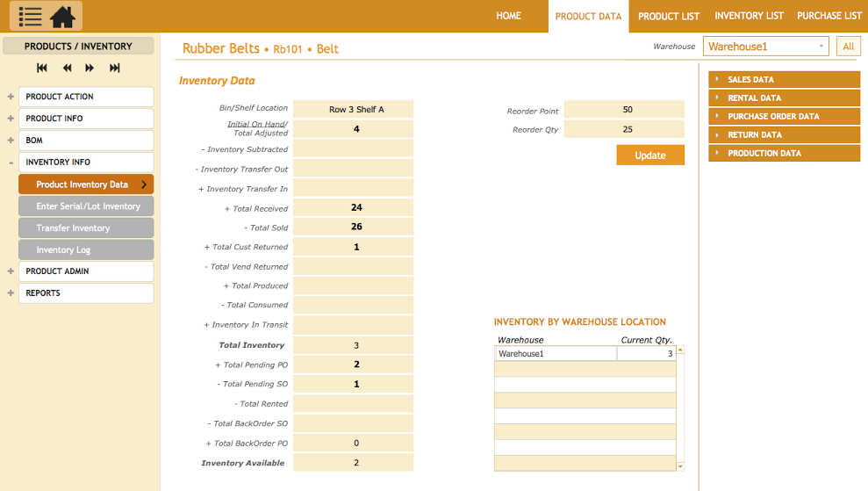The height and width of the screenshot is (491, 868).
Task: Edit the Reorder Qty field
Action: [x=624, y=129]
